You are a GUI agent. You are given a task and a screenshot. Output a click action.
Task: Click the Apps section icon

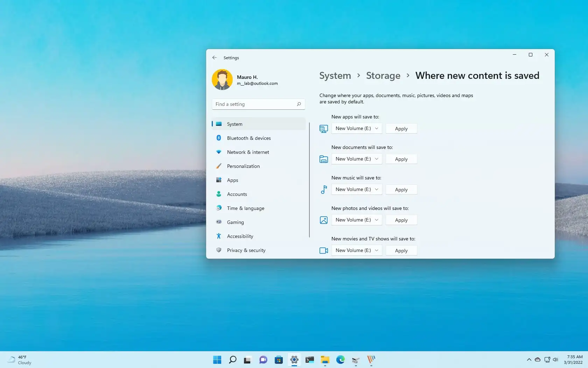(x=219, y=180)
